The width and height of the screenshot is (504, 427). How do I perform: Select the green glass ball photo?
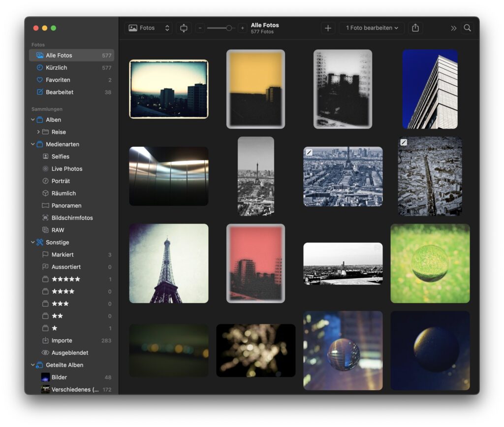pyautogui.click(x=430, y=263)
